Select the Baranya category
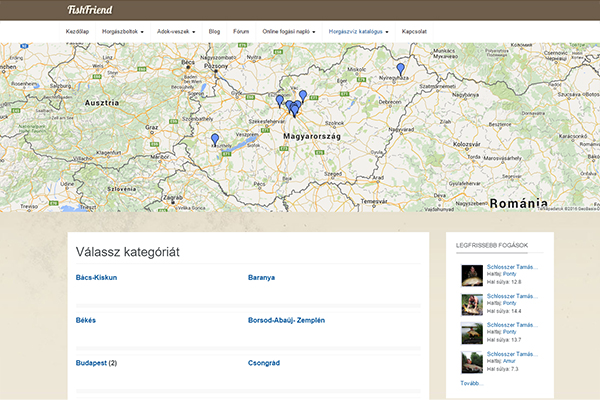The width and height of the screenshot is (600, 400). pos(261,277)
